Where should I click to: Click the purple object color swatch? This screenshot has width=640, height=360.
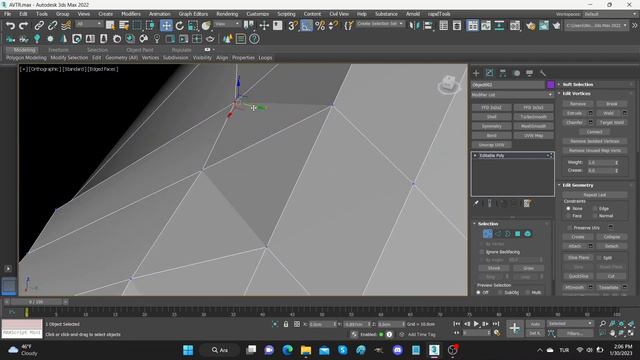point(550,85)
